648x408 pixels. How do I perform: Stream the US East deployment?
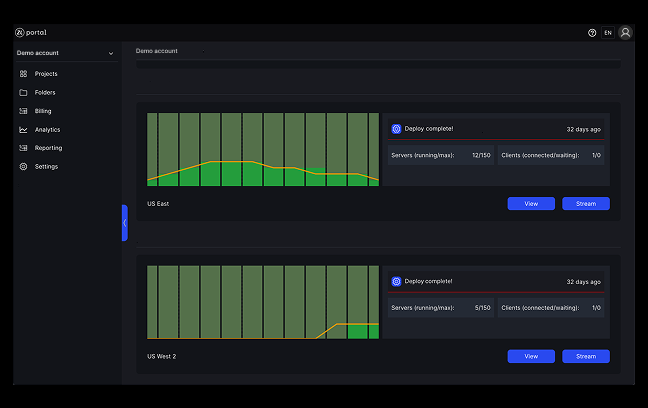coord(586,204)
